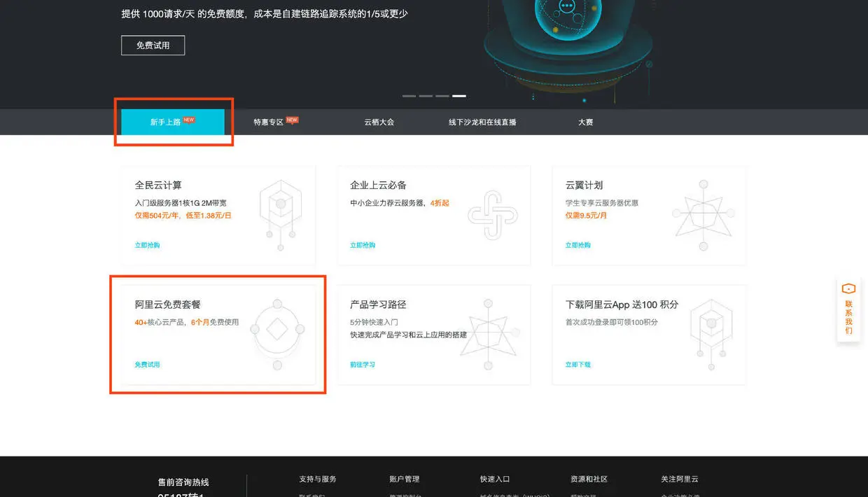Switch to the 大赛 tab
Screen dimensions: 868x497
tap(585, 122)
